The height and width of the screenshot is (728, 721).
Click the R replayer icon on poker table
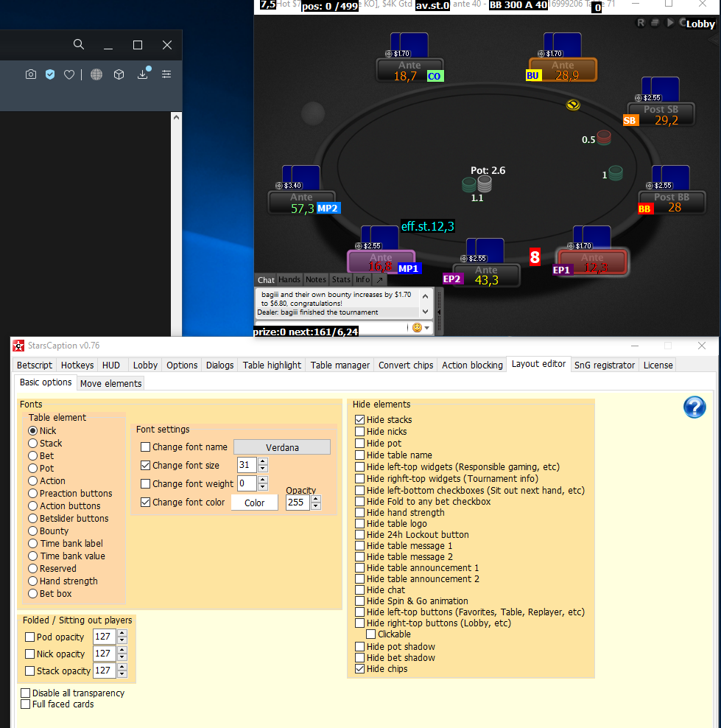click(x=641, y=23)
